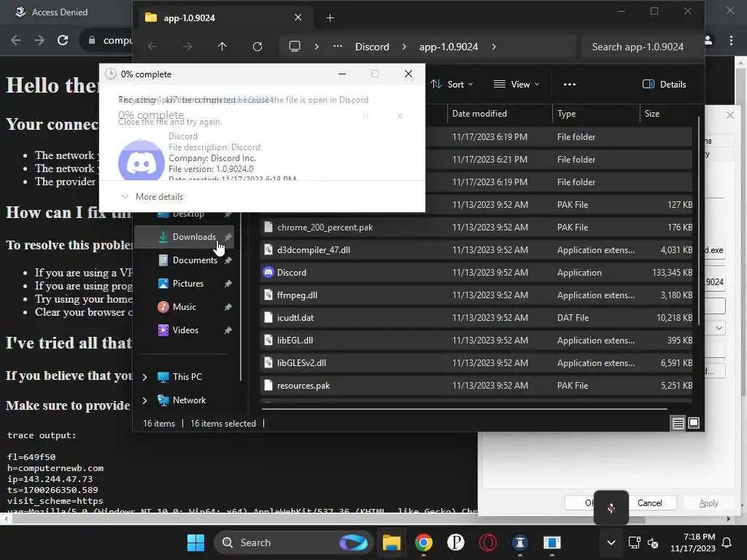This screenshot has width=747, height=560.
Task: Select d3dcompiler_47.dll file
Action: (x=476, y=250)
